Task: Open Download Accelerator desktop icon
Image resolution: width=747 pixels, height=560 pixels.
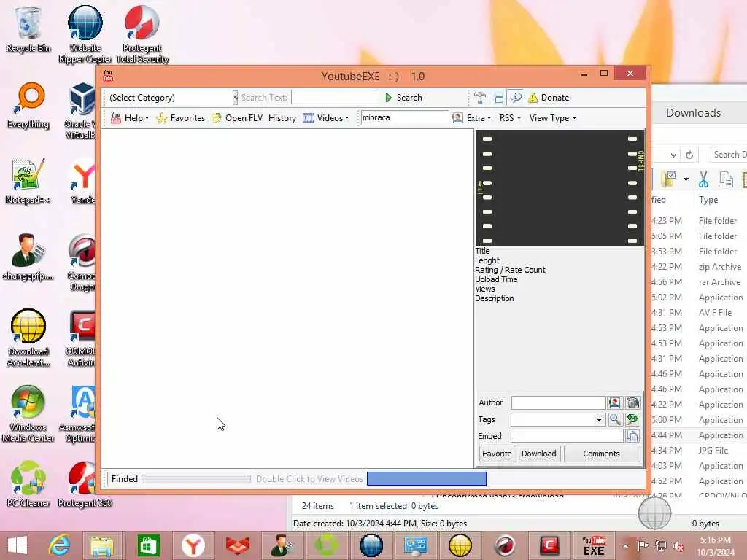Action: 28,338
